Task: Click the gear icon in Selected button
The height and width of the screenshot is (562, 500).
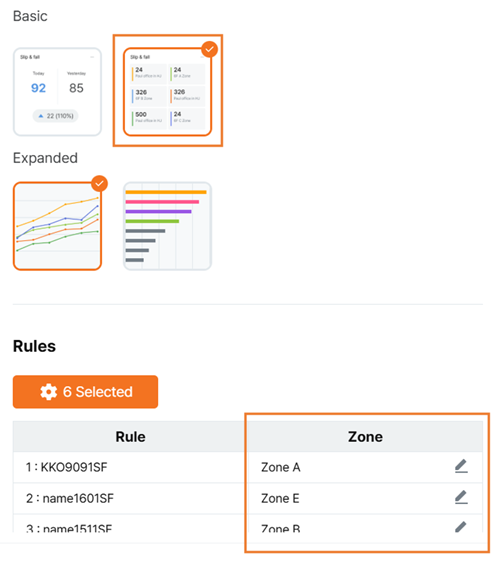Action: [48, 392]
